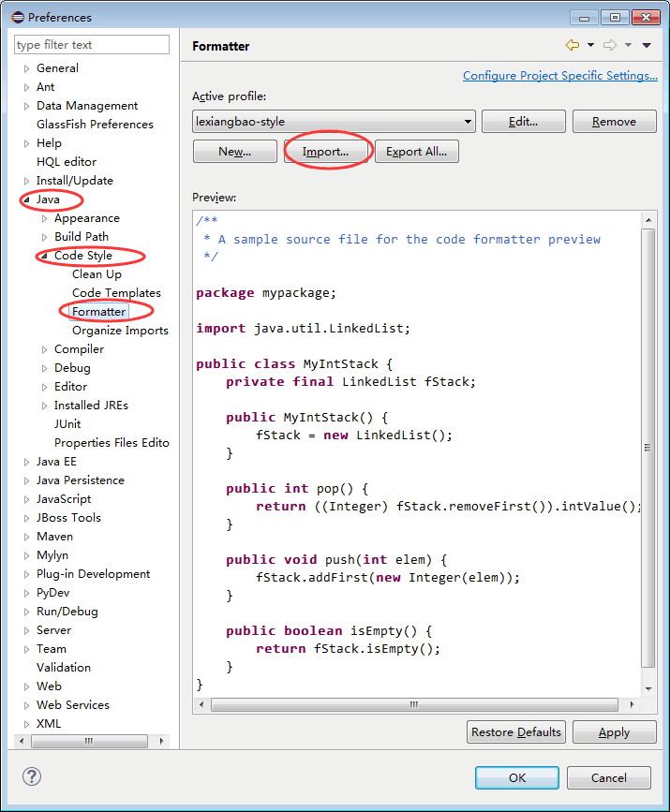The height and width of the screenshot is (812, 670).
Task: Expand the Server node
Action: click(x=26, y=630)
